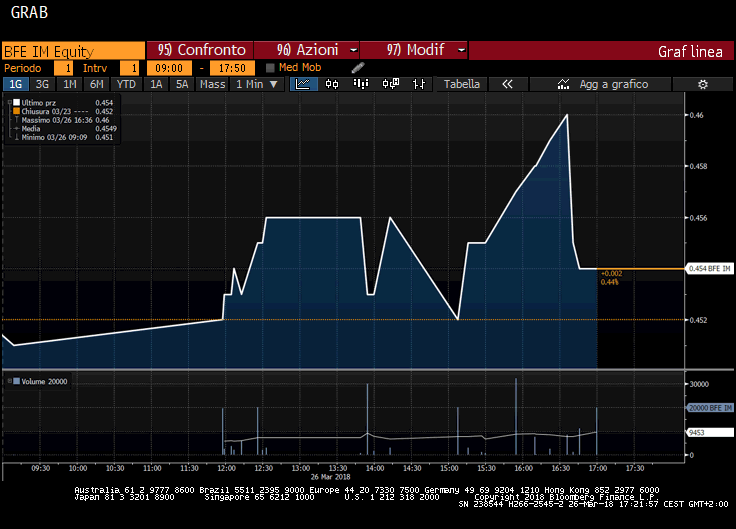Select the line chart type icon
Screen dimensions: 736x529
[x=305, y=85]
